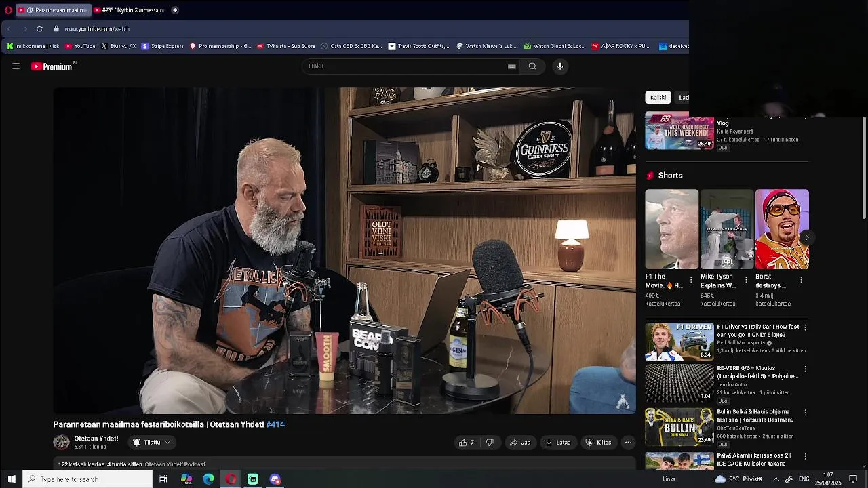Reload the YouTube page
This screenshot has height=488, width=868.
[x=39, y=29]
